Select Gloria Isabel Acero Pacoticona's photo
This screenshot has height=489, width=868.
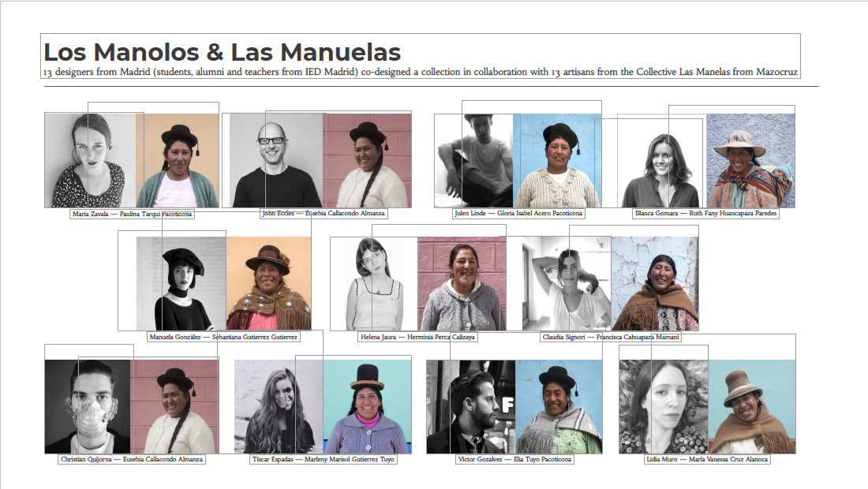pyautogui.click(x=557, y=160)
